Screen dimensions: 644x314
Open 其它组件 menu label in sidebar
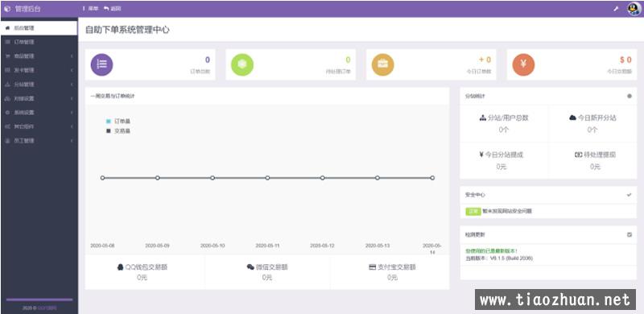[x=24, y=126]
